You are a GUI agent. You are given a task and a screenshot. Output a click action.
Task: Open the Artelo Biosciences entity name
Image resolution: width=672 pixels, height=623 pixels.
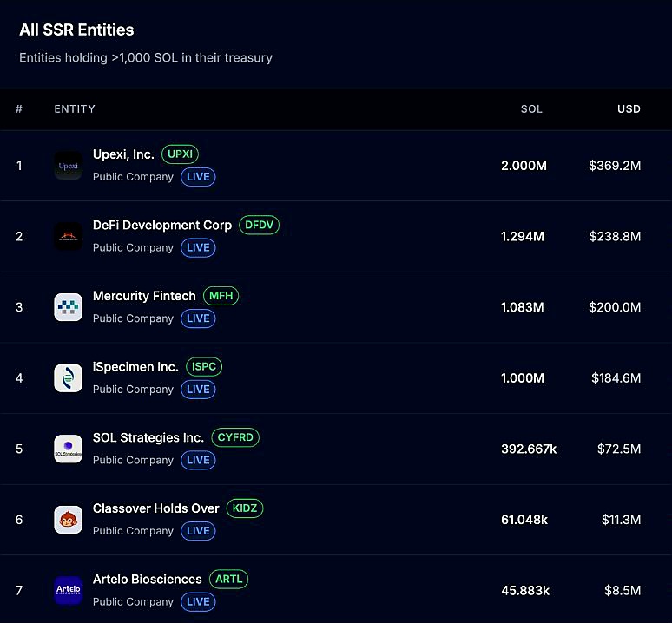click(x=147, y=580)
